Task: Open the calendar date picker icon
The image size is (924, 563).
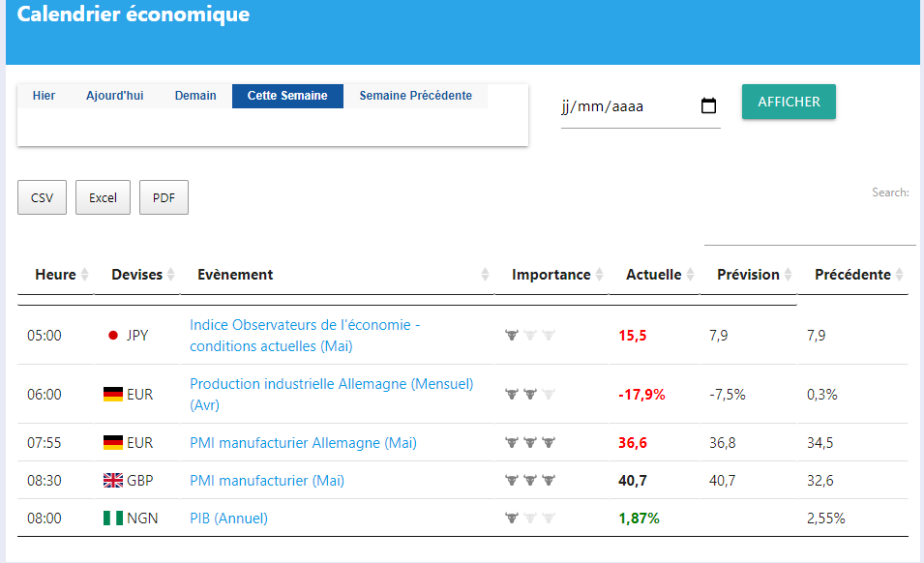Action: tap(708, 106)
